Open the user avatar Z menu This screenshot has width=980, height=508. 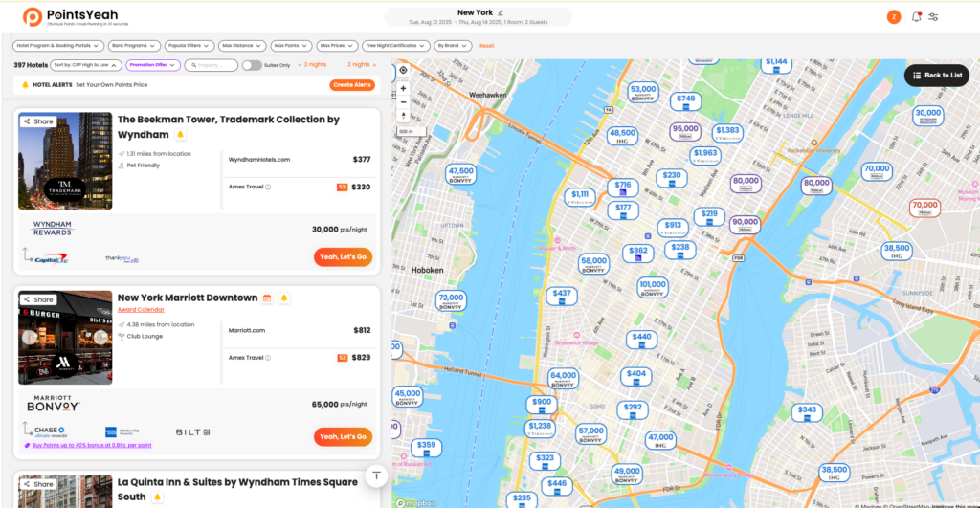894,17
